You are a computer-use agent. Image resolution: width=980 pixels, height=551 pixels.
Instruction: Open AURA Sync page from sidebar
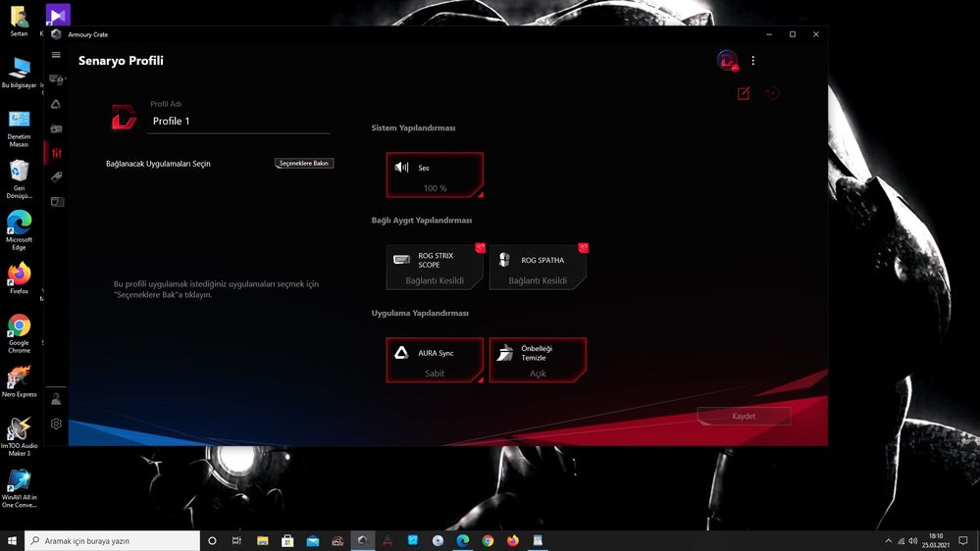point(56,104)
